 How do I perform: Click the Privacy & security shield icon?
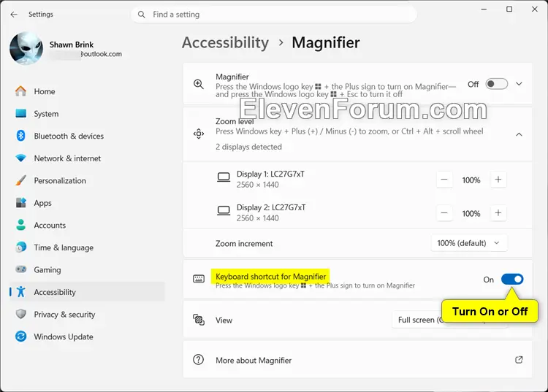pyautogui.click(x=20, y=314)
